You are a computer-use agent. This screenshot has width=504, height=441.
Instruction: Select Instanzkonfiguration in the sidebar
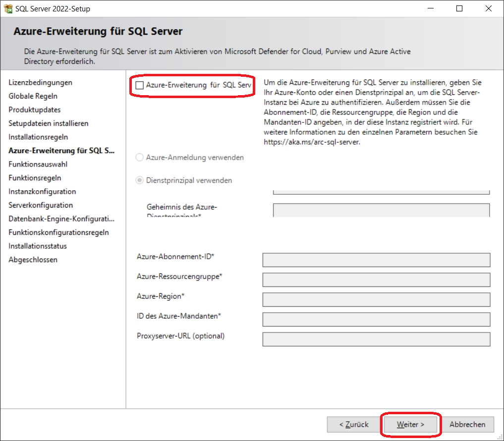point(43,192)
